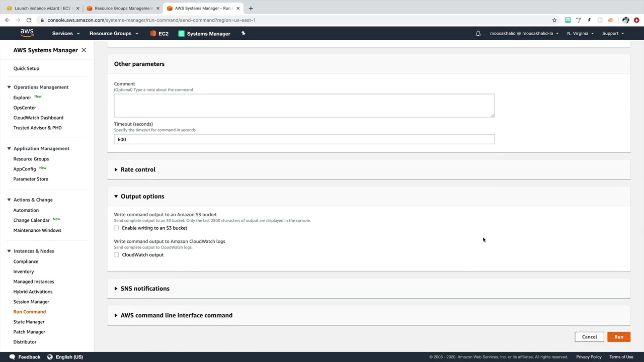Click the quotation marks extension icon
Viewport: 644px width, 362px height.
pyautogui.click(x=579, y=20)
